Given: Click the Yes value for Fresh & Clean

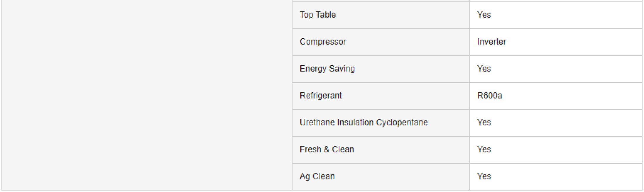Looking at the screenshot, I should point(484,149).
